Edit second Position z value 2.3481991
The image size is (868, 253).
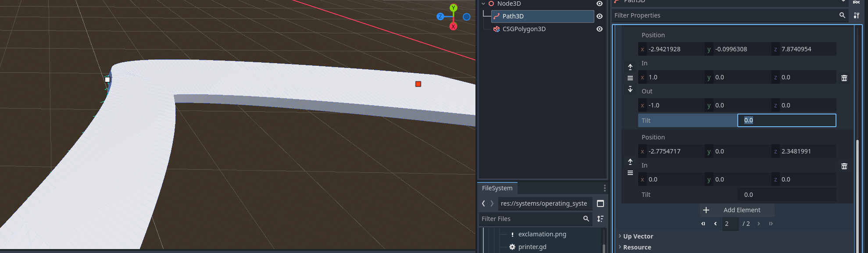(804, 151)
